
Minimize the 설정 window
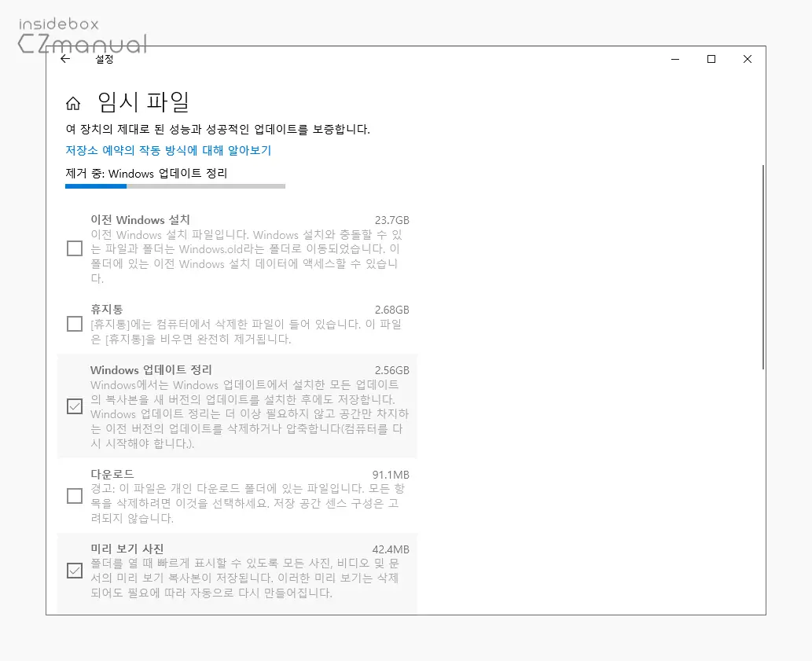[675, 59]
